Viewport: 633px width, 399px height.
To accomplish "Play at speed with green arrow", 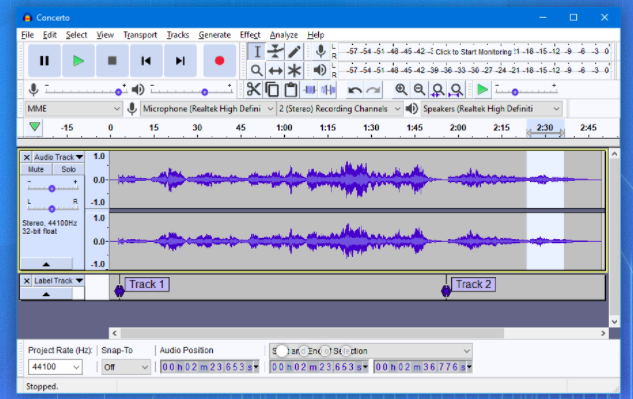I will click(482, 90).
